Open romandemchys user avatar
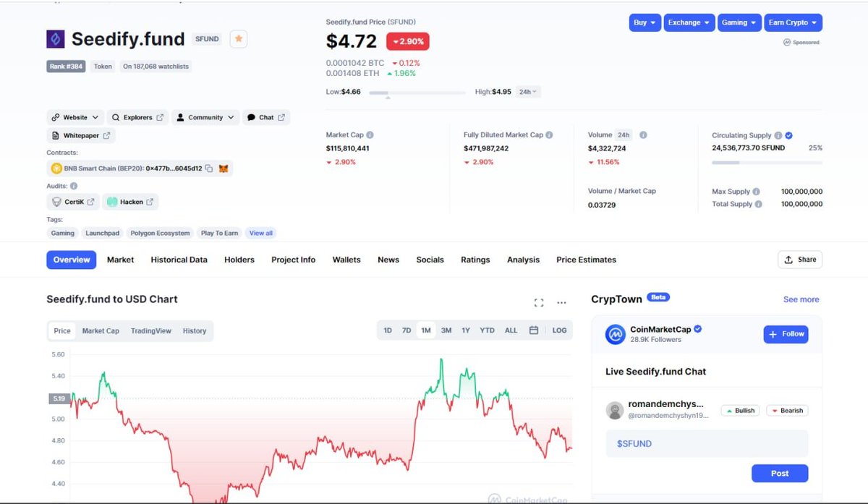This screenshot has width=868, height=504. pos(615,411)
